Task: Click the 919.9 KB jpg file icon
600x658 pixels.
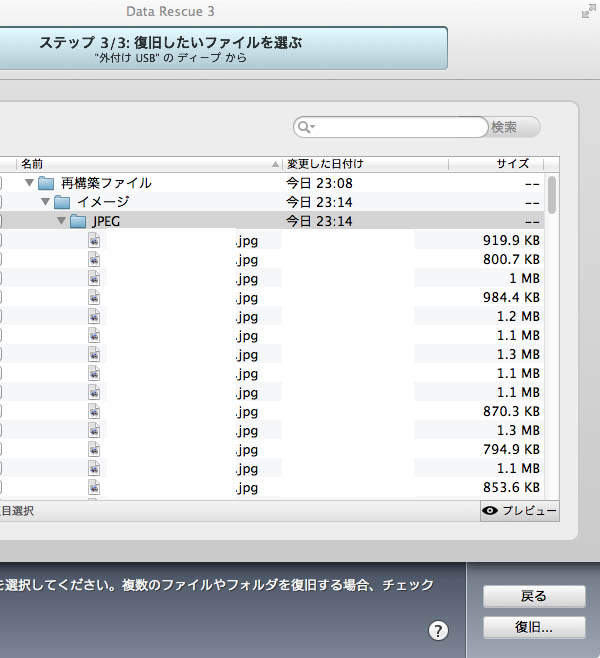Action: tap(94, 241)
